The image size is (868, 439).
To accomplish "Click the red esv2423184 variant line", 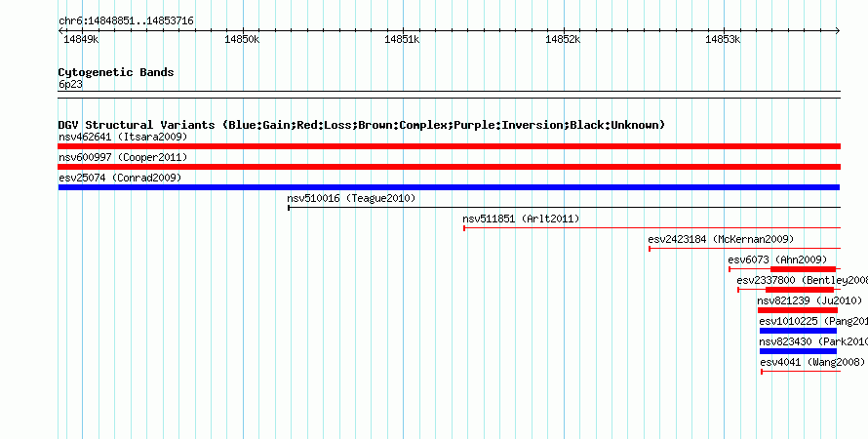I will tap(744, 249).
